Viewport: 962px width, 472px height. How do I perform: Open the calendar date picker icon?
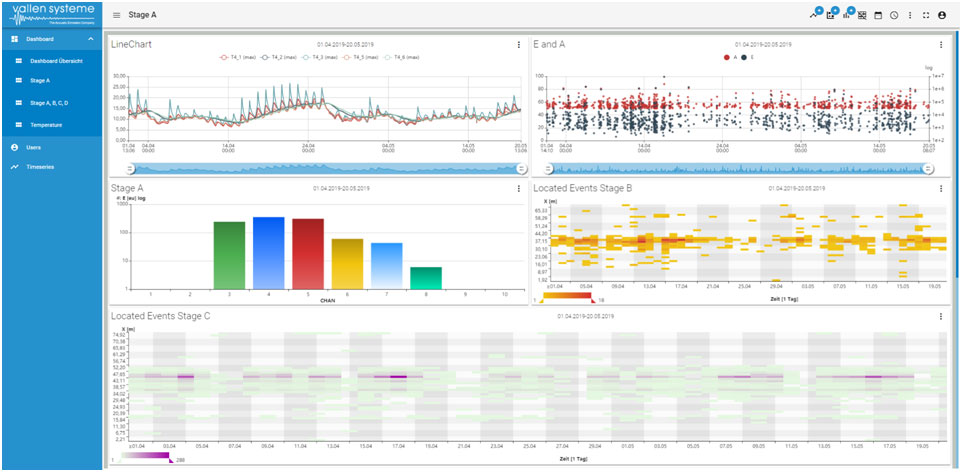point(878,16)
